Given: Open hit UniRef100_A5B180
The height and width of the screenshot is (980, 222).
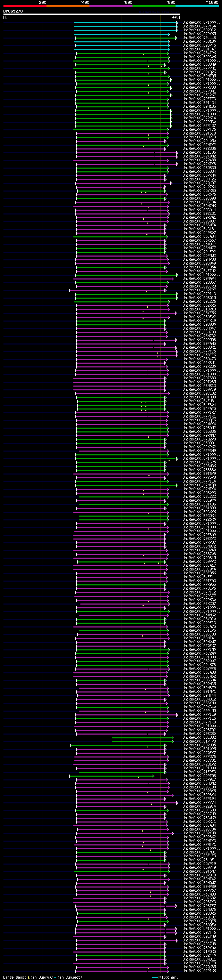Looking at the screenshot, I should [199, 41].
